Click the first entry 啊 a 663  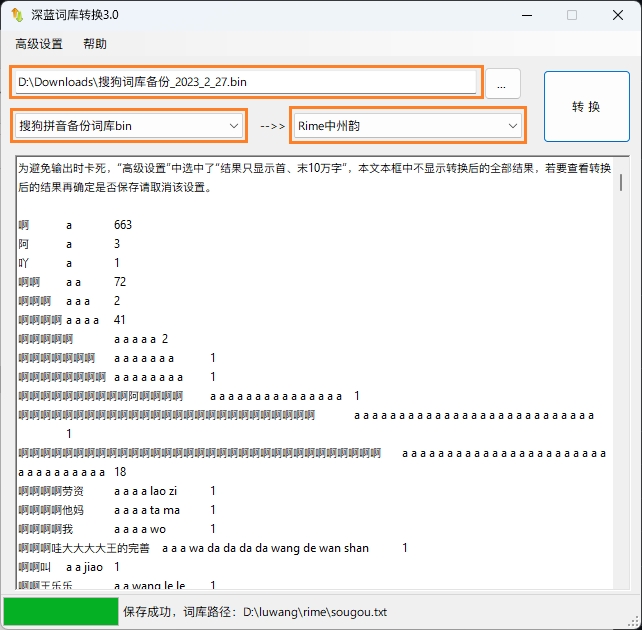[x=75, y=225]
